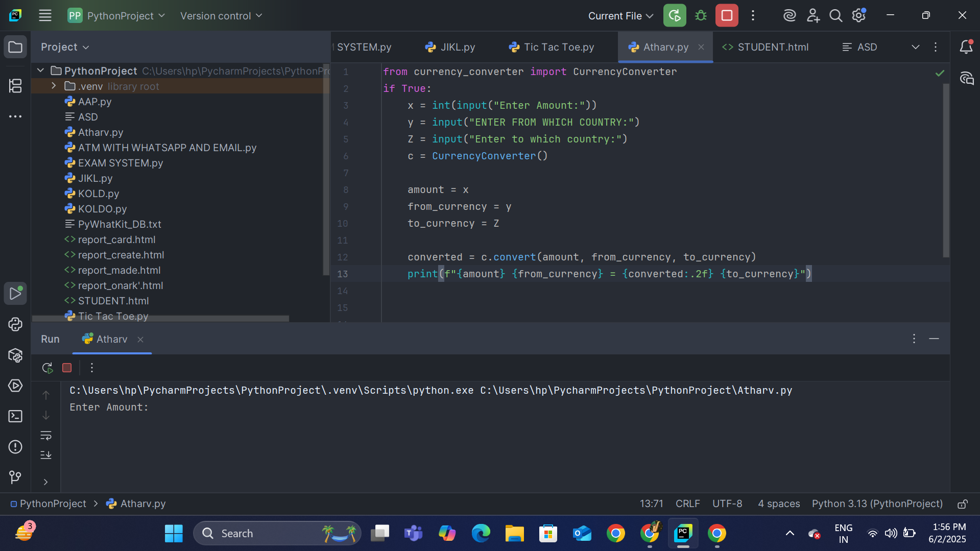Image resolution: width=980 pixels, height=551 pixels.
Task: Open the Git version control tool window
Action: point(15,477)
